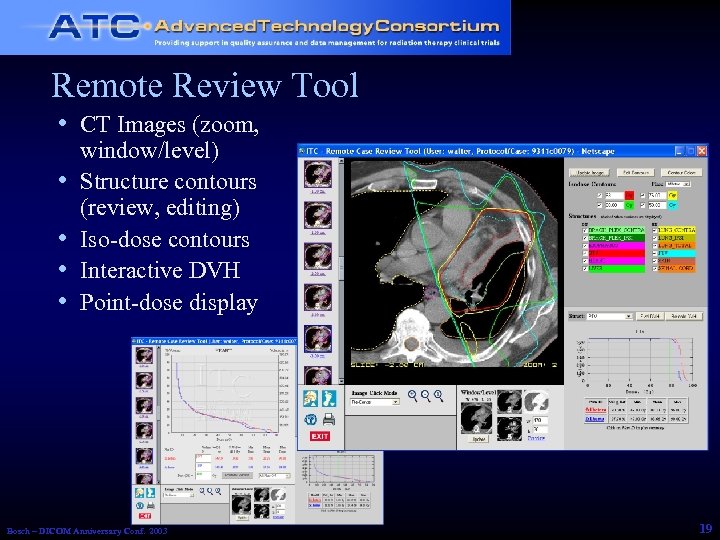This screenshot has width=720, height=540.
Task: Click the feet orientation icon in Netscape window
Action: [329, 399]
